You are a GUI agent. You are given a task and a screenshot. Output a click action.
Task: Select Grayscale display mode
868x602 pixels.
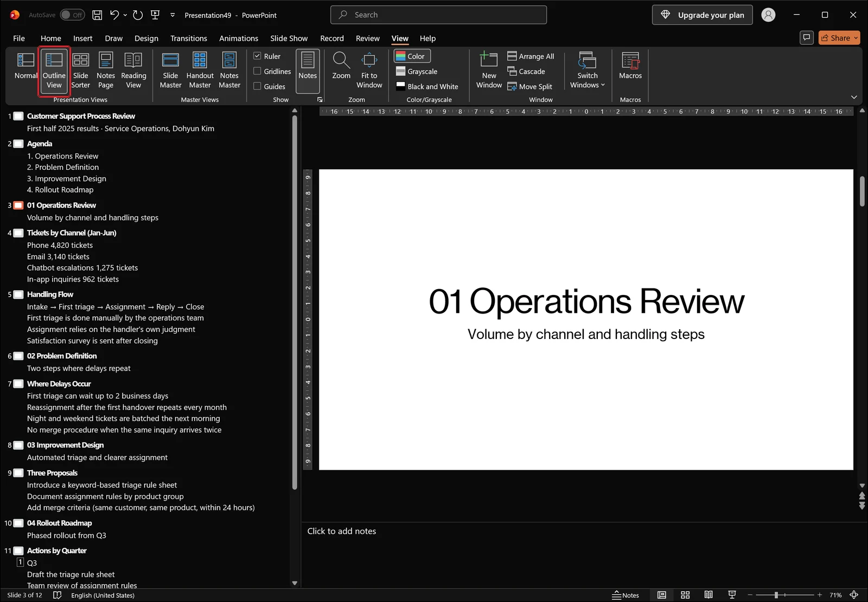pyautogui.click(x=416, y=71)
